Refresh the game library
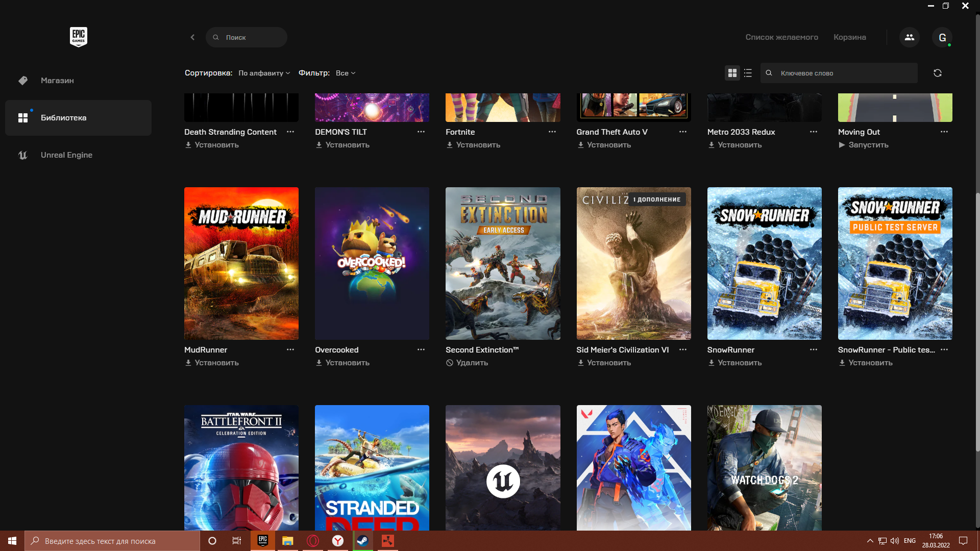The image size is (980, 551). 938,73
